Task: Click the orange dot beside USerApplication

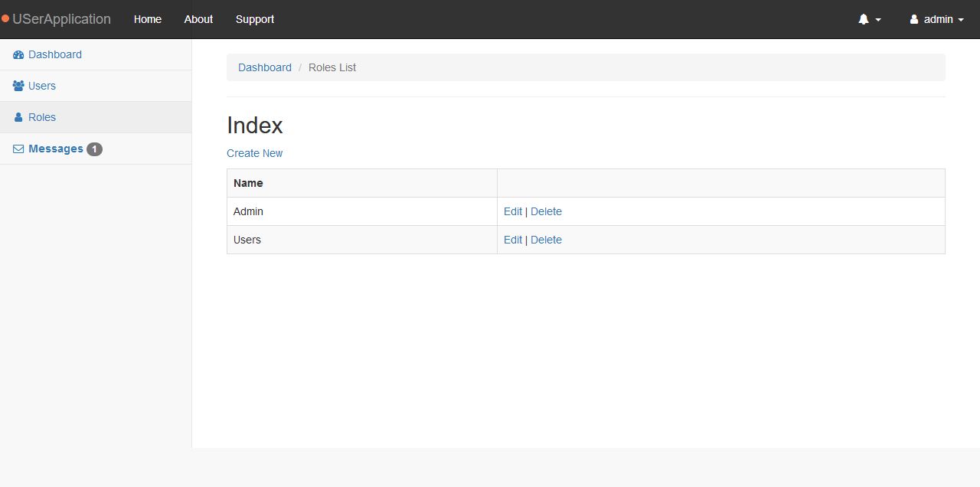Action: (5, 19)
